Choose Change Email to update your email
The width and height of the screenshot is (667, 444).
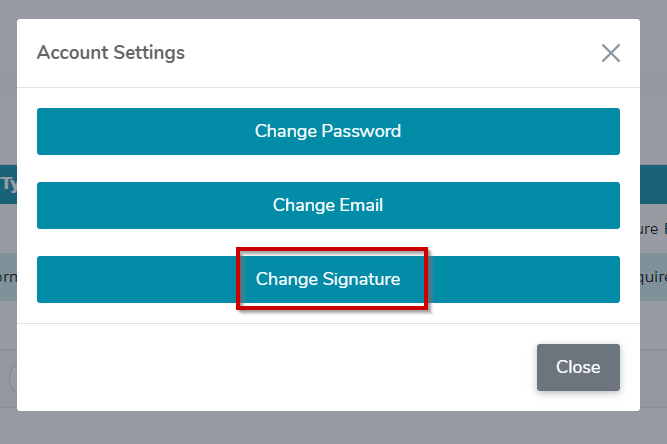click(328, 205)
